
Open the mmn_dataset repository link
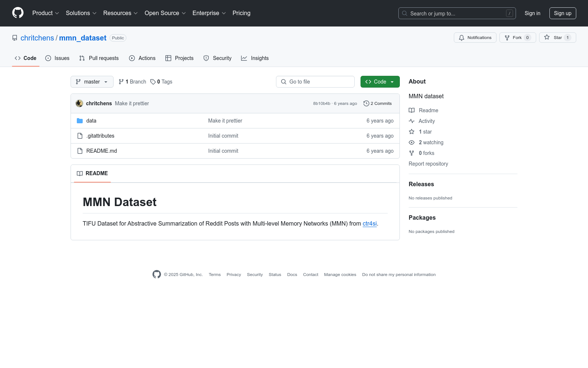pos(83,38)
